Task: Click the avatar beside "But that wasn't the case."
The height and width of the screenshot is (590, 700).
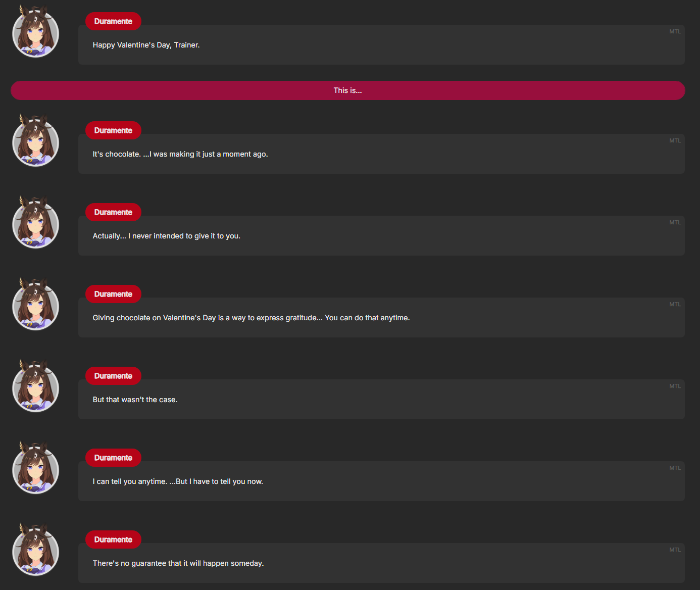Action: point(35,386)
